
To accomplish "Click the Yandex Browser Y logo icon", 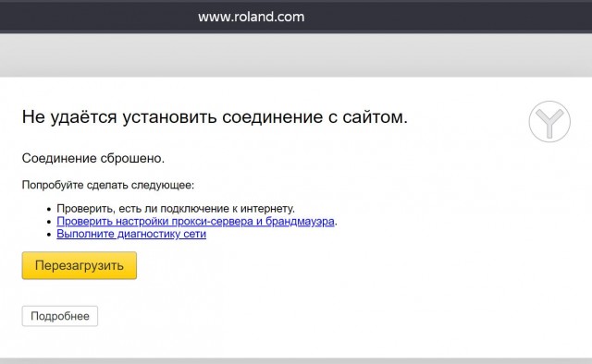I will pyautogui.click(x=549, y=121).
